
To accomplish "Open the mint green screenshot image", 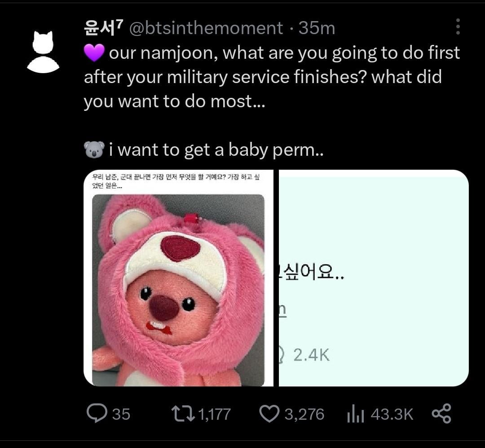I will click(x=374, y=277).
